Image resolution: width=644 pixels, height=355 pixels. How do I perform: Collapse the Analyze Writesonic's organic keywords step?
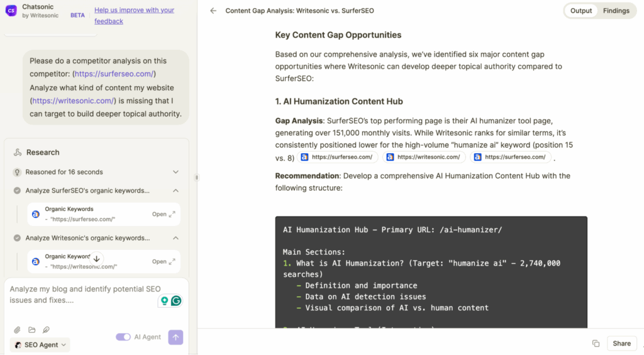175,238
